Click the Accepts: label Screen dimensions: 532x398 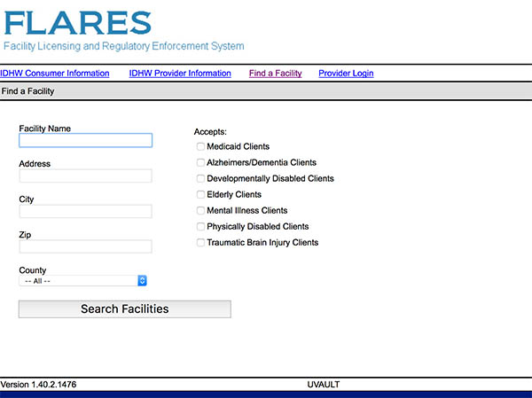(x=210, y=132)
